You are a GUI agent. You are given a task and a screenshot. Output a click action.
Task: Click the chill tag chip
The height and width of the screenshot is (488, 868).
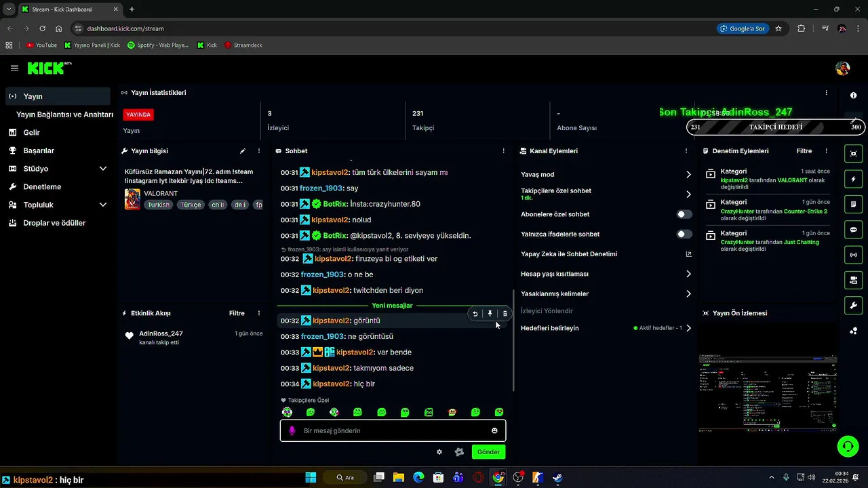217,205
